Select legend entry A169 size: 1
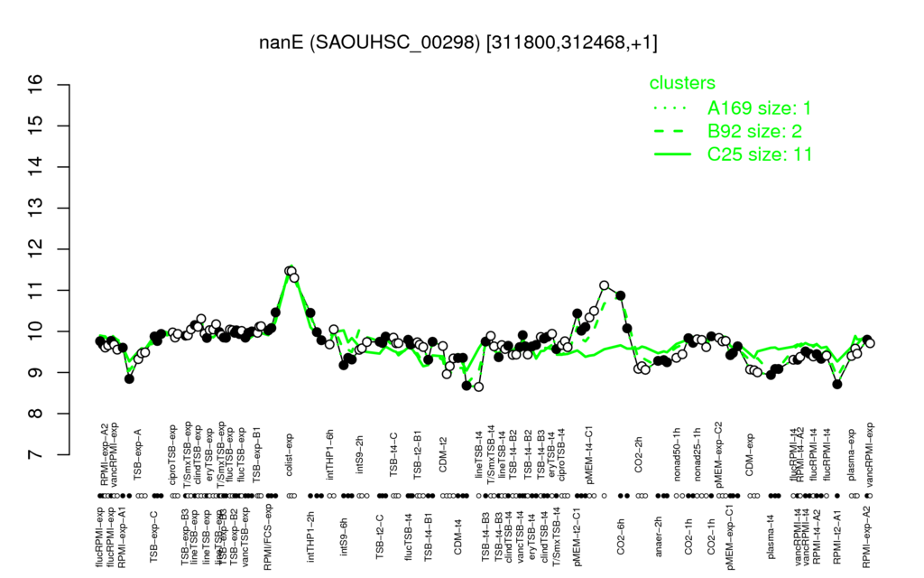924x578 pixels. coord(759,108)
